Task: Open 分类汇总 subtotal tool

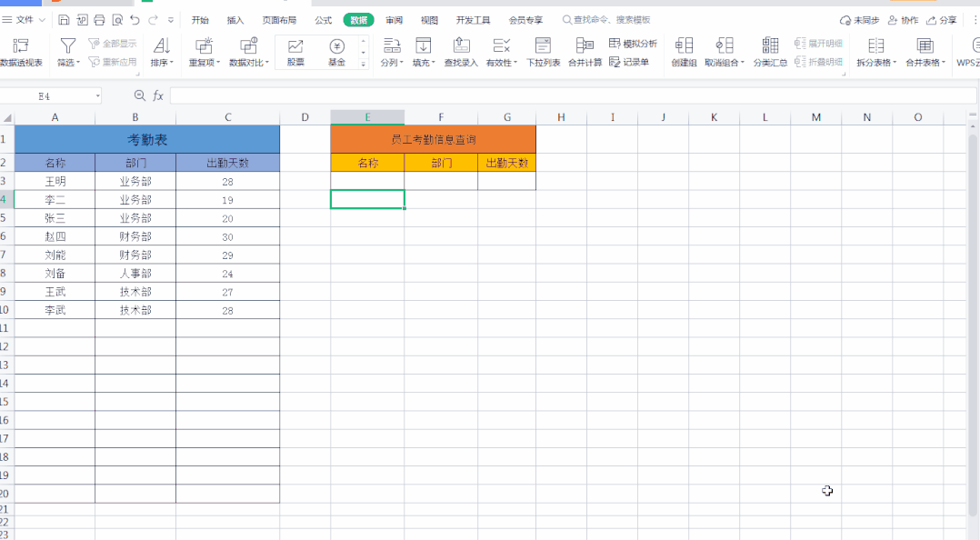Action: (770, 52)
